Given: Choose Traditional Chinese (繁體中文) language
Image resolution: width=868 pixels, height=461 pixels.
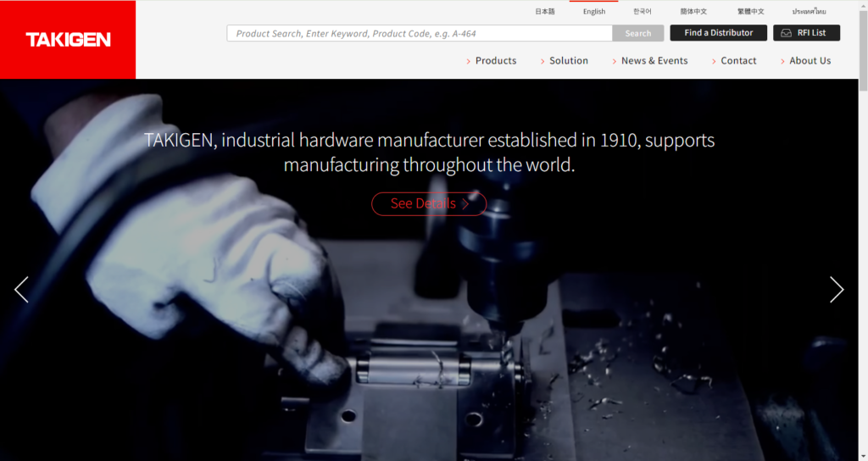Looking at the screenshot, I should click(750, 12).
